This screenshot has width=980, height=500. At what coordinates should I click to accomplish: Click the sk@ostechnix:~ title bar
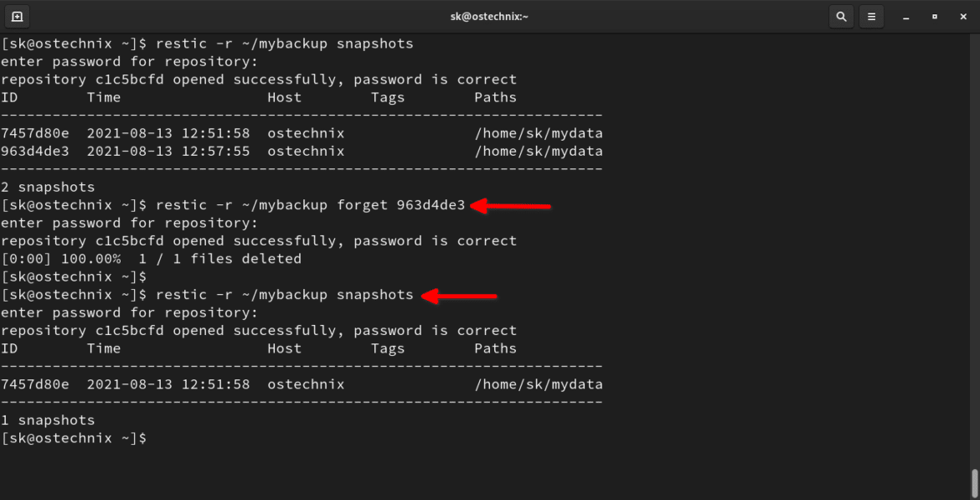pos(490,16)
